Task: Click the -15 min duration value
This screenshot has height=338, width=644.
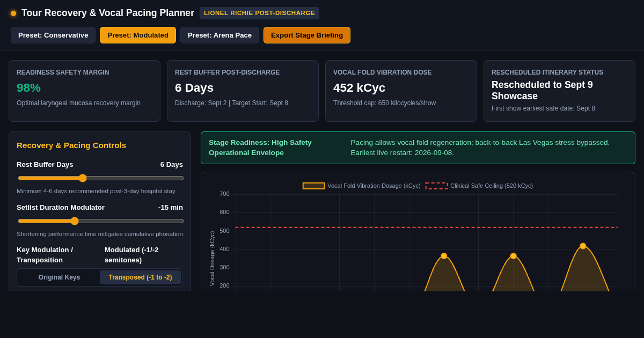Action: coord(171,207)
